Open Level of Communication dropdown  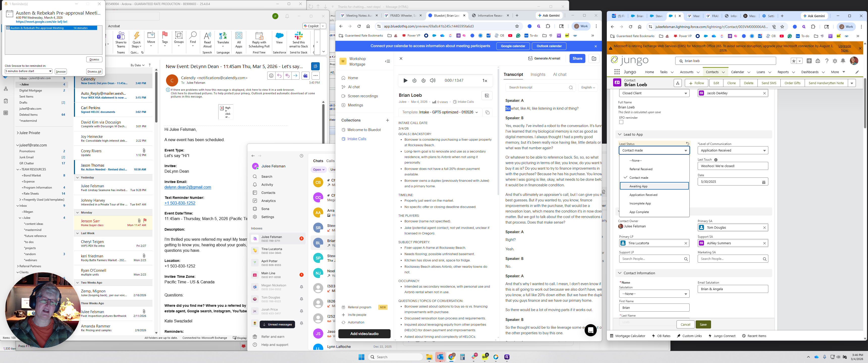pos(733,150)
